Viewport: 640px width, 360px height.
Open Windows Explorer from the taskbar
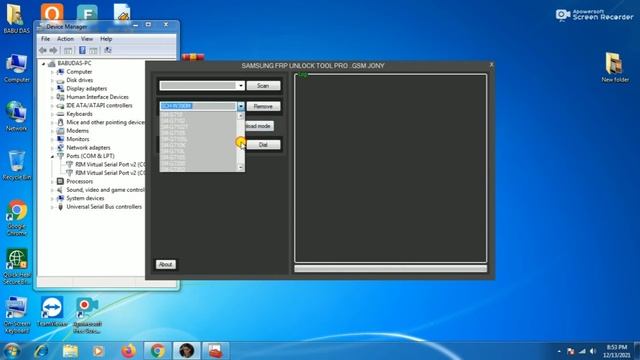tap(70, 351)
